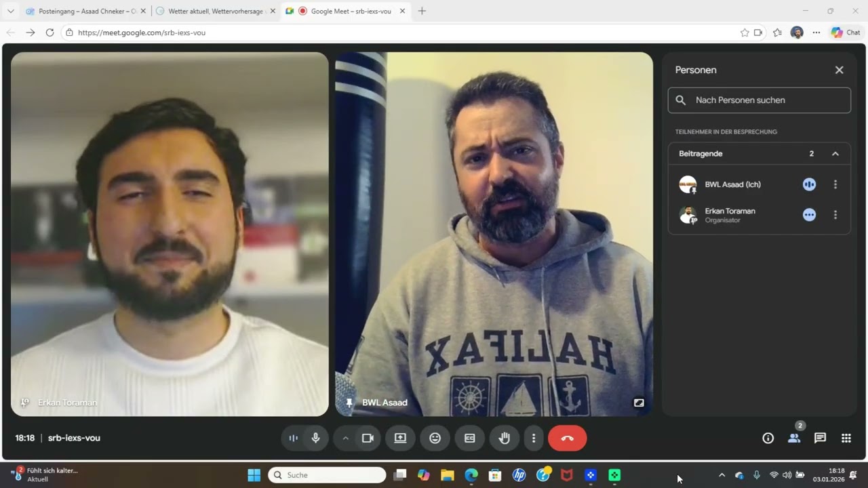Screen dimensions: 868x488
Task: Click the picture-in-picture icon on BWL Asaad tile
Action: (x=639, y=403)
